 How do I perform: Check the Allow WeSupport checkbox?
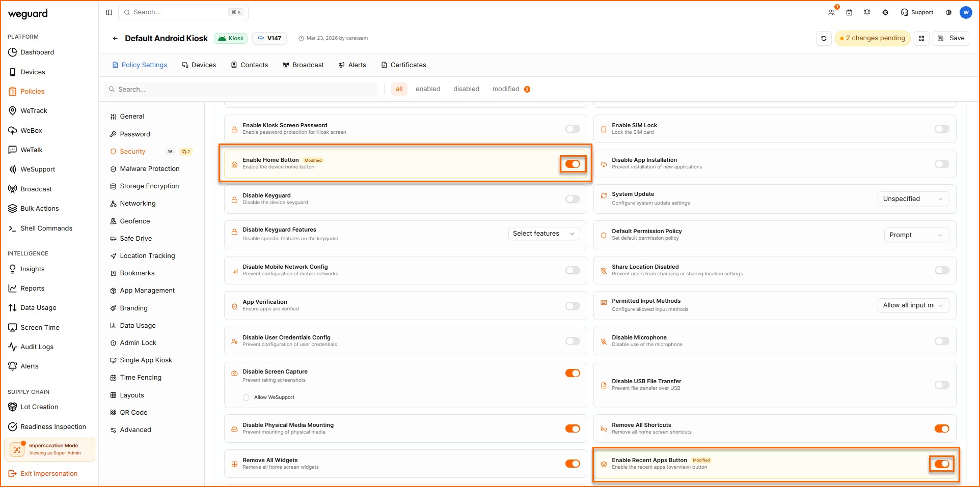[246, 397]
